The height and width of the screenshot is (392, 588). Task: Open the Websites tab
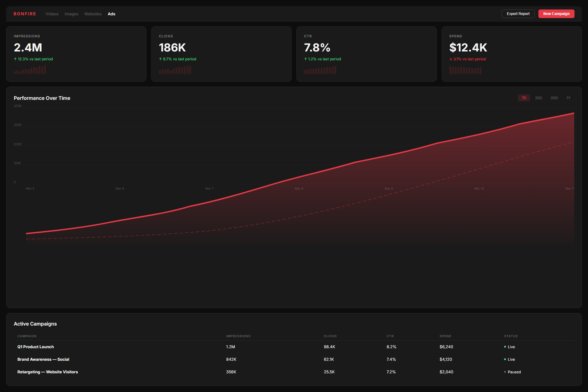point(93,14)
